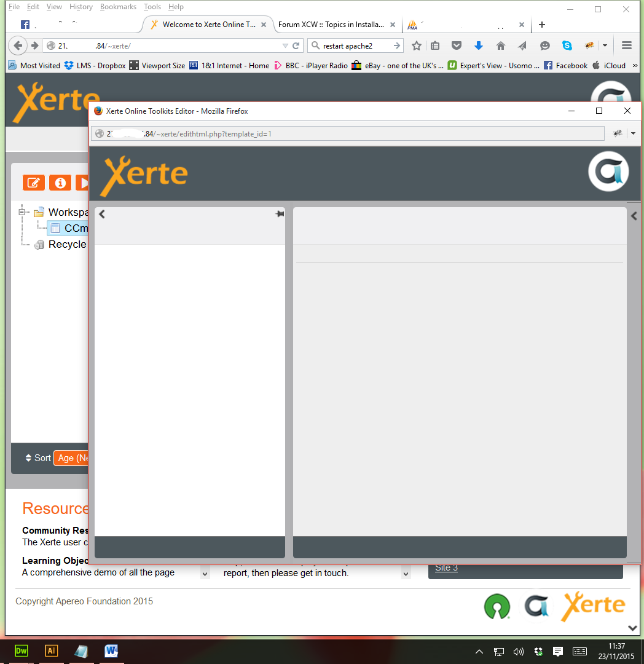644x664 pixels.
Task: Open the View menu
Action: [x=54, y=7]
